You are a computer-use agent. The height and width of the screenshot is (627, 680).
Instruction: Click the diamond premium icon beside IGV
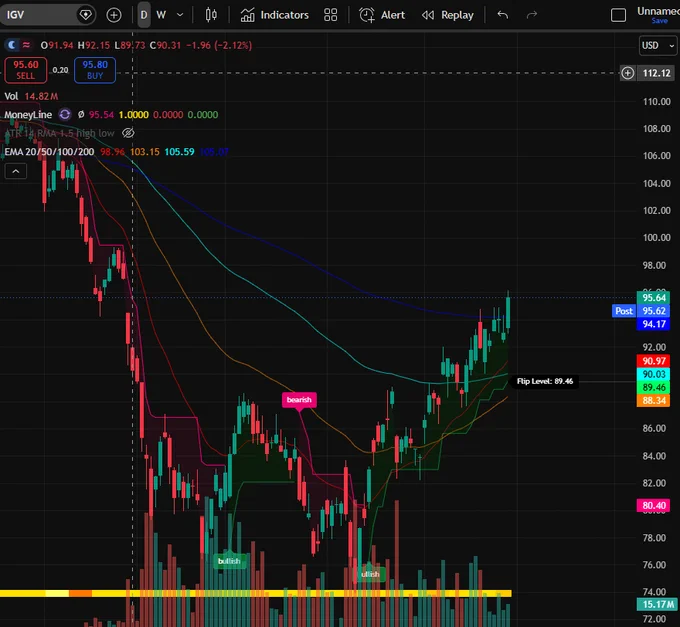coord(85,15)
